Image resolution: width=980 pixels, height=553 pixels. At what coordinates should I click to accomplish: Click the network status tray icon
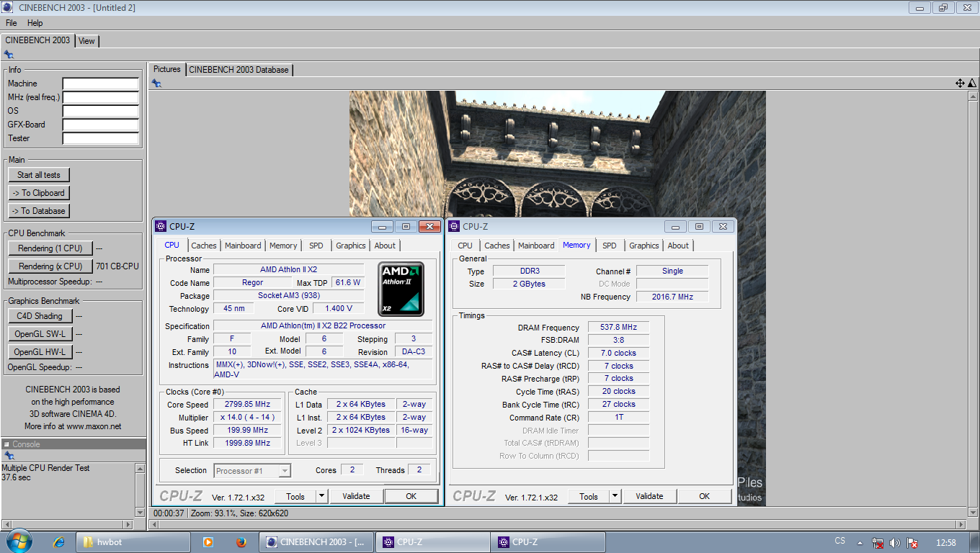(x=878, y=542)
